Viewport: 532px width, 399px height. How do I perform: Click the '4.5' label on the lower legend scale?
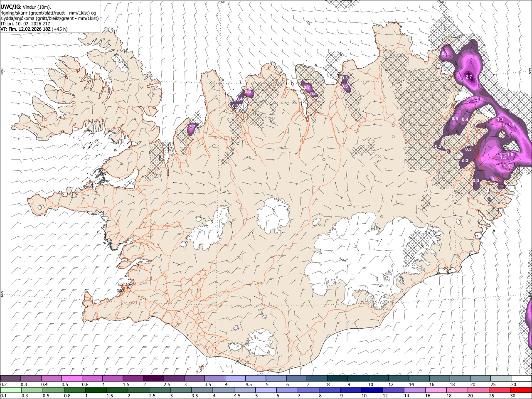click(236, 396)
